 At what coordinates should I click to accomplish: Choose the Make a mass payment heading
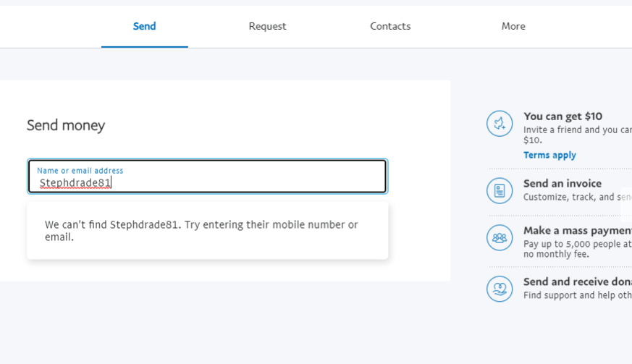(x=577, y=230)
